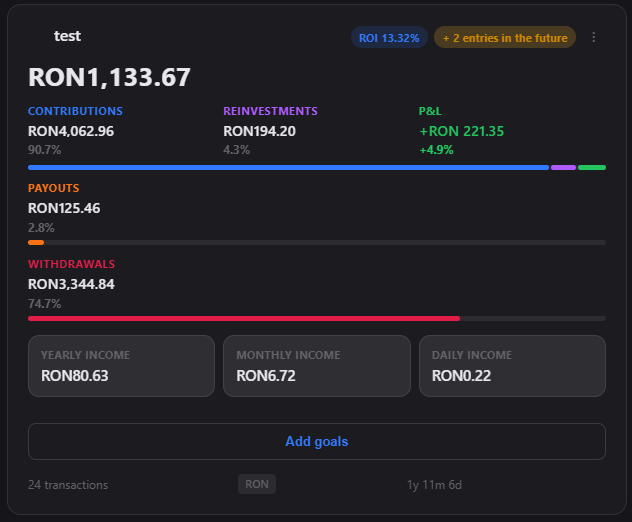Click the RON0.22 daily income value
The image size is (632, 522).
461,376
